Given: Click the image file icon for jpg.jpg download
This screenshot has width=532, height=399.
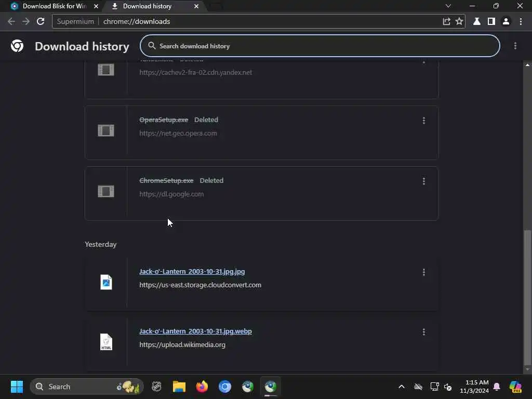Looking at the screenshot, I should coord(106,282).
